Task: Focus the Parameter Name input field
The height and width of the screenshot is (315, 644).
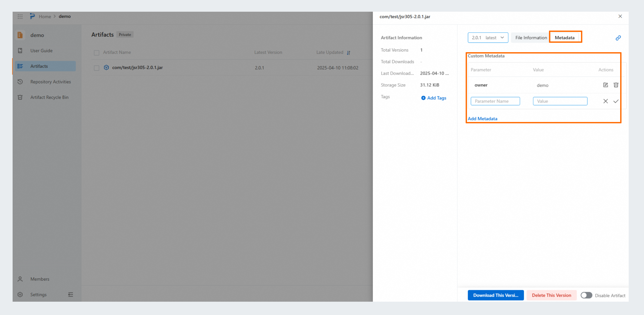Action: (x=495, y=101)
